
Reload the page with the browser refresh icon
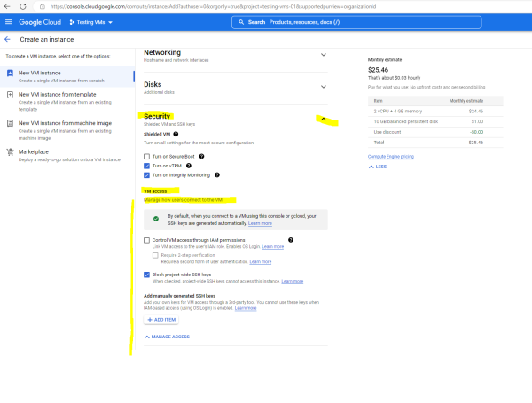[23, 6]
